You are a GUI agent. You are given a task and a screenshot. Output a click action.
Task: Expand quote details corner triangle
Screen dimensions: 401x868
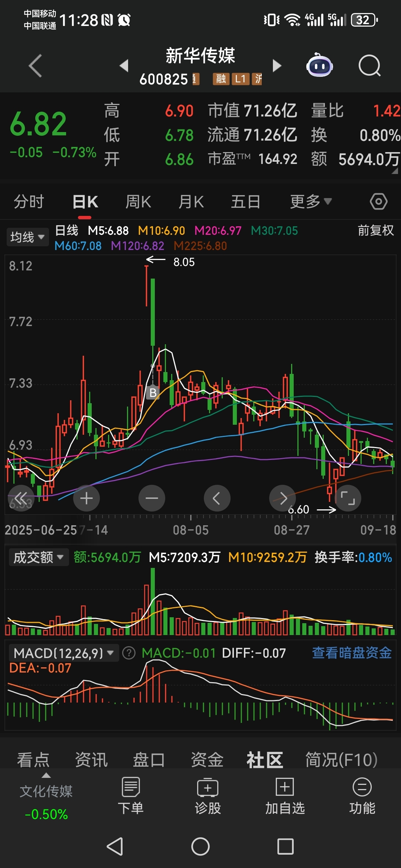coord(394,171)
